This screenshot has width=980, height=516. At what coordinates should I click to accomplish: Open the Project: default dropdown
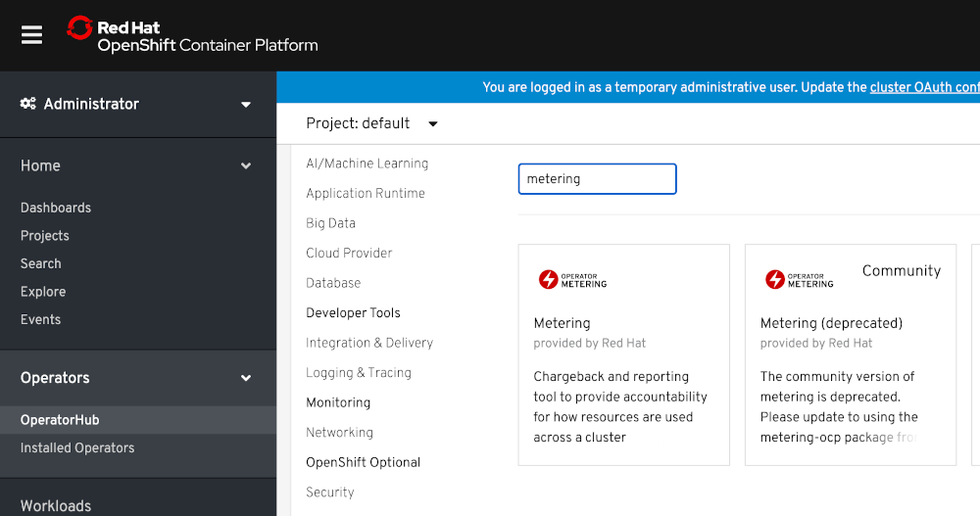click(x=371, y=123)
